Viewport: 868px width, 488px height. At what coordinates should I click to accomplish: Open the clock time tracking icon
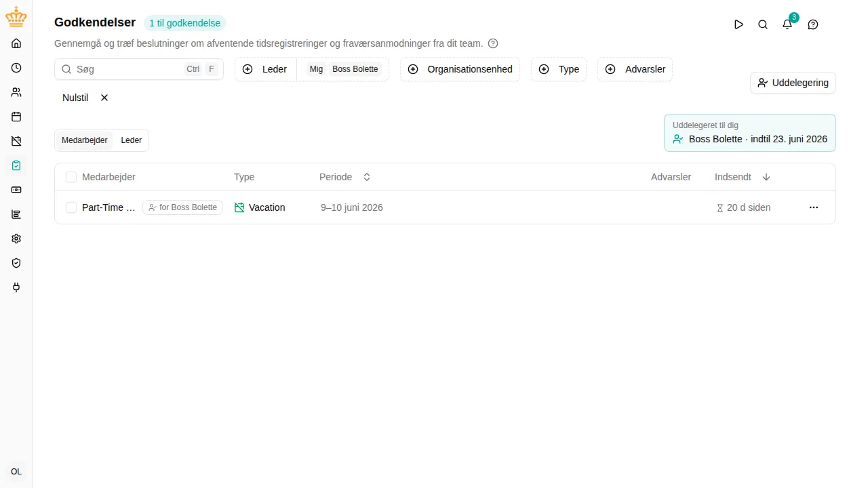coord(16,68)
